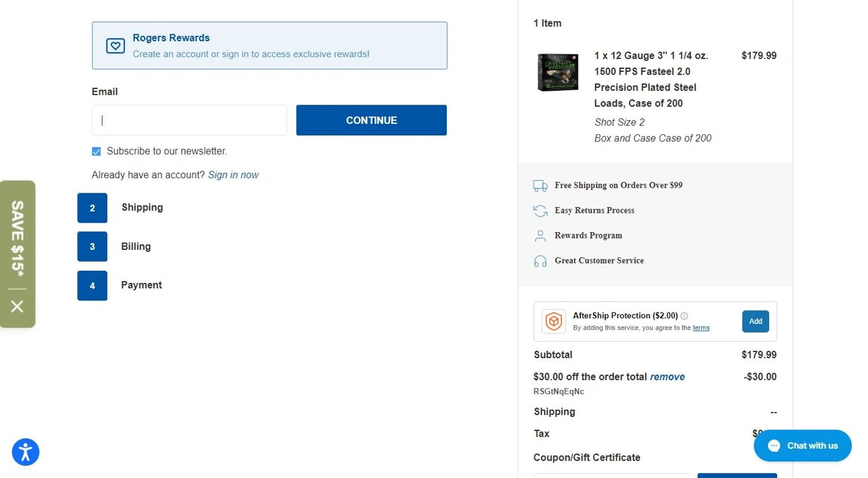This screenshot has width=868, height=478.
Task: Click the Rogers Rewards heart icon
Action: (115, 46)
